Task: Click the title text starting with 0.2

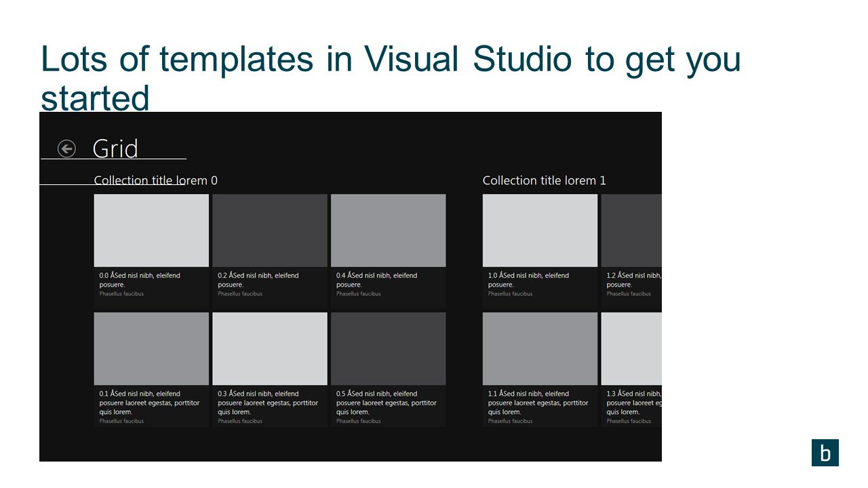Action: pyautogui.click(x=258, y=280)
